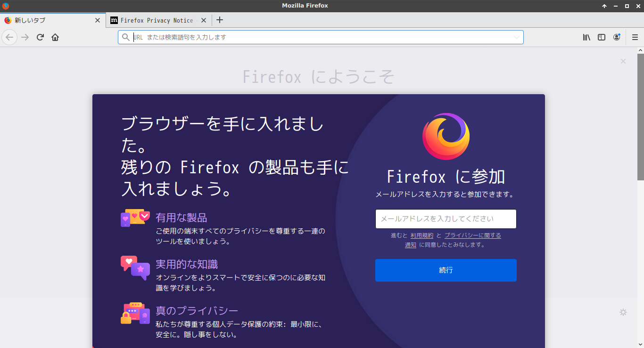The height and width of the screenshot is (348, 644).
Task: Open the home page via house icon
Action: [x=55, y=37]
